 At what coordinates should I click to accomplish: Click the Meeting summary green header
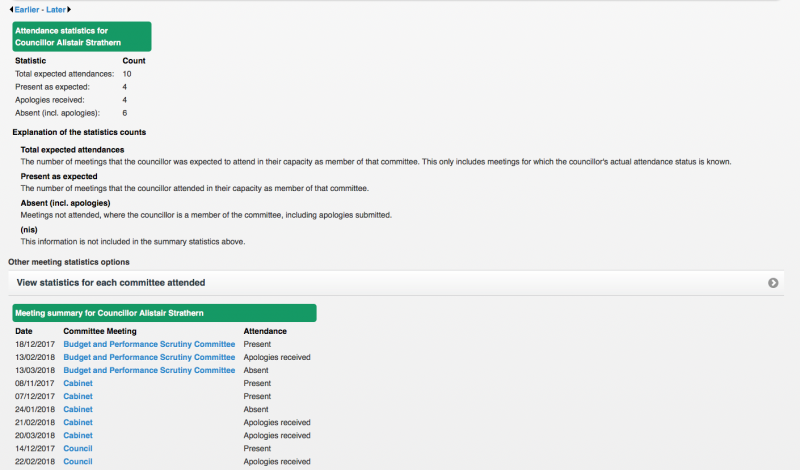pyautogui.click(x=164, y=313)
